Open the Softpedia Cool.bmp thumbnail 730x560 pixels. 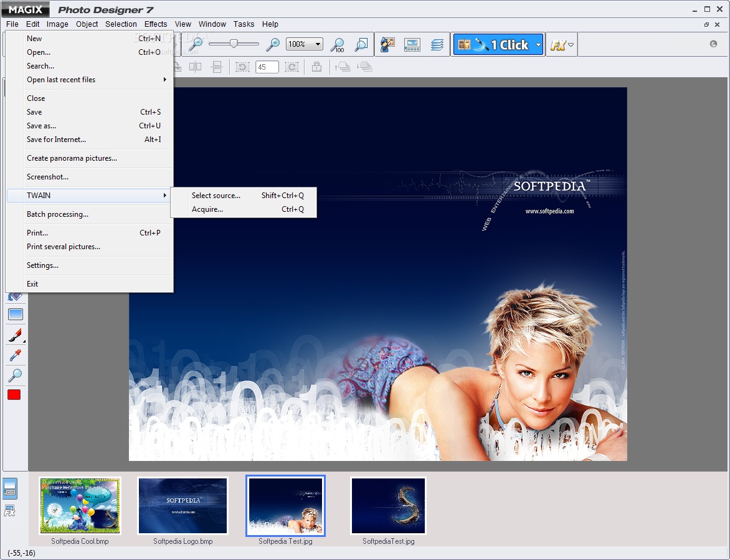(80, 506)
